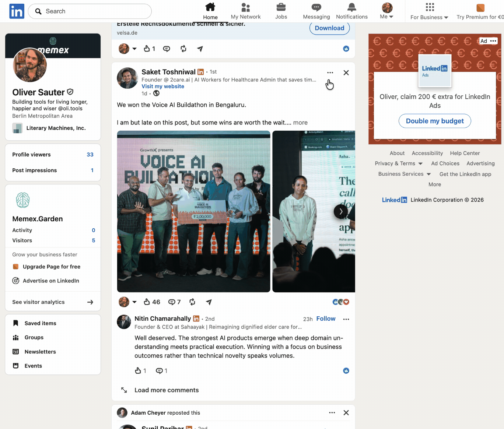504x429 pixels.
Task: Like Nitin Chamarahally's comment
Action: click(x=140, y=371)
